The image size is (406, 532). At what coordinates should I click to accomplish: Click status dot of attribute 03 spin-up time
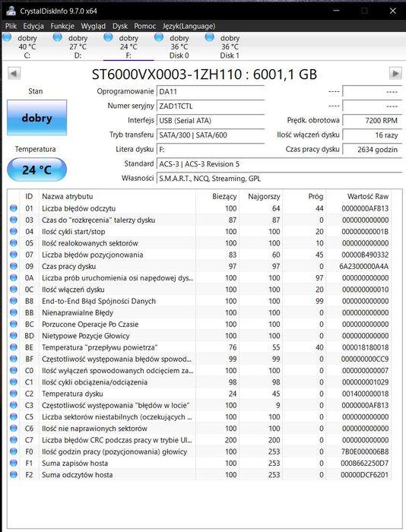tap(14, 220)
